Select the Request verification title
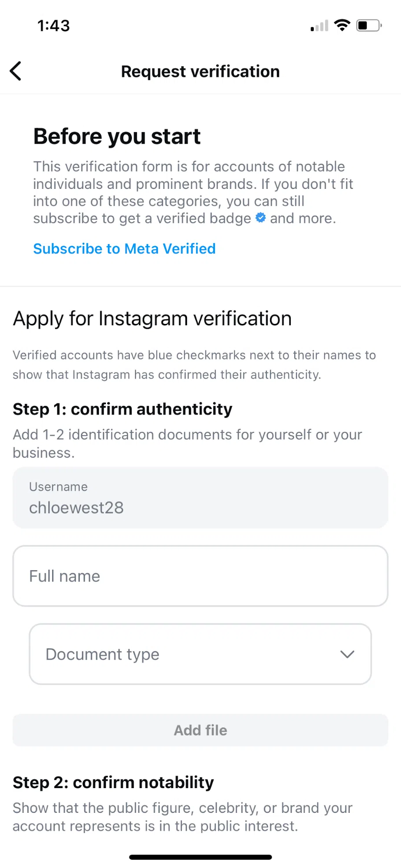The width and height of the screenshot is (401, 868). pos(200,71)
